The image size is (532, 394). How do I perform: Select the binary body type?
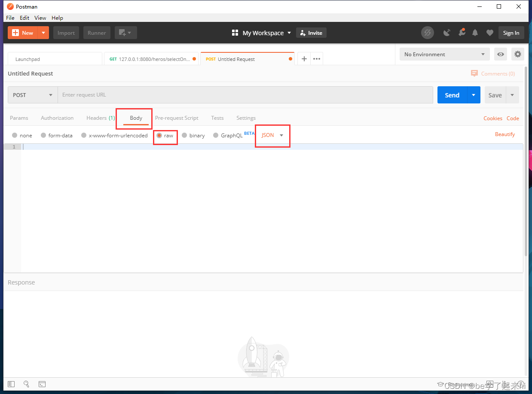point(184,135)
